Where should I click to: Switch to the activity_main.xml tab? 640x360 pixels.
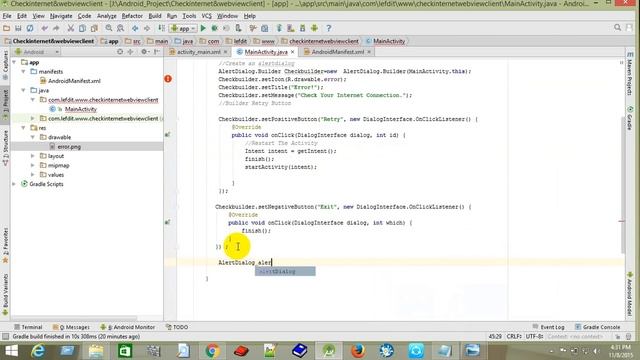click(x=198, y=52)
